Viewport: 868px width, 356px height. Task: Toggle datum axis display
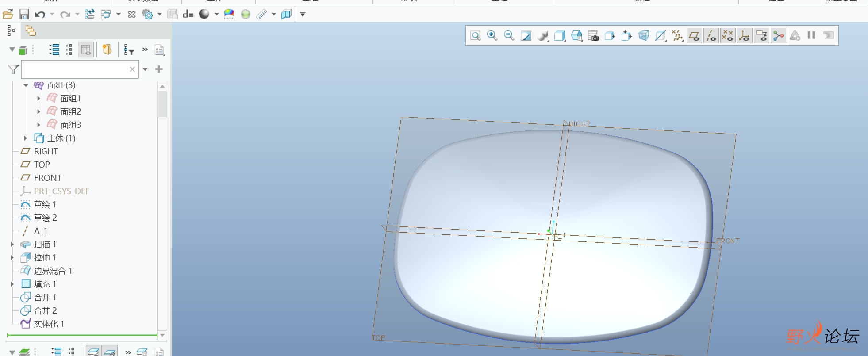pos(711,35)
